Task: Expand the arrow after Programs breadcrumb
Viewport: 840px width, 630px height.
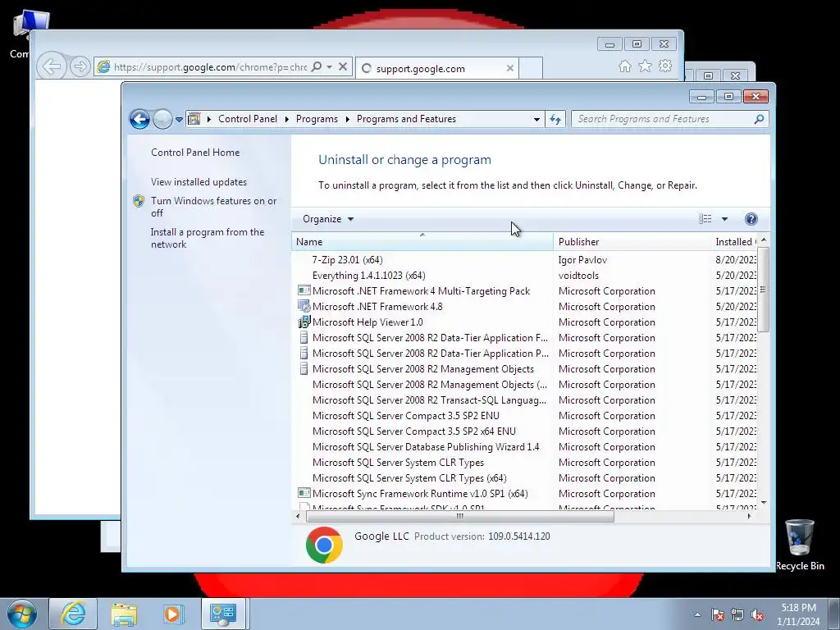Action: point(347,120)
